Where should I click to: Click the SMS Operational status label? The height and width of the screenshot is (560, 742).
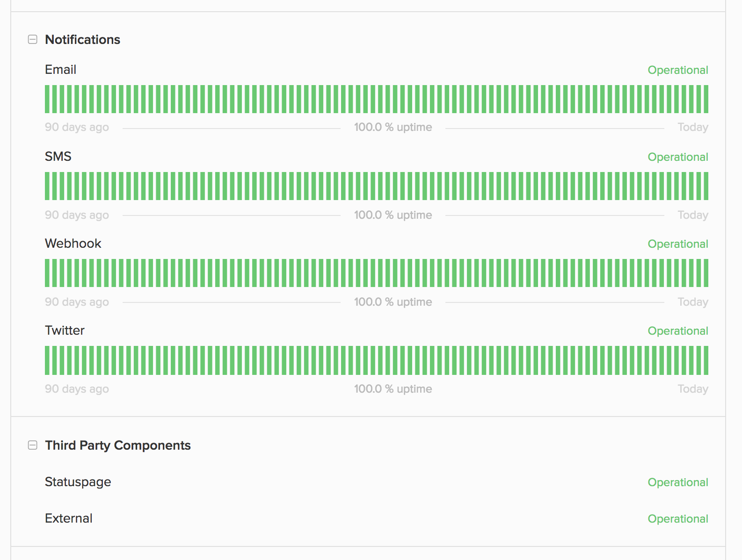(x=678, y=157)
